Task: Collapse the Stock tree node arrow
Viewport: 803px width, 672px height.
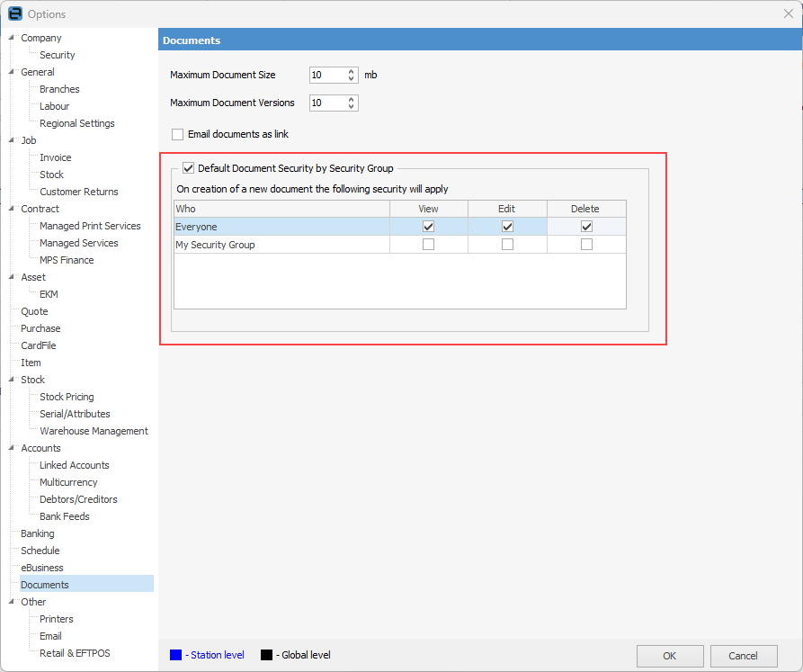Action: (11, 380)
